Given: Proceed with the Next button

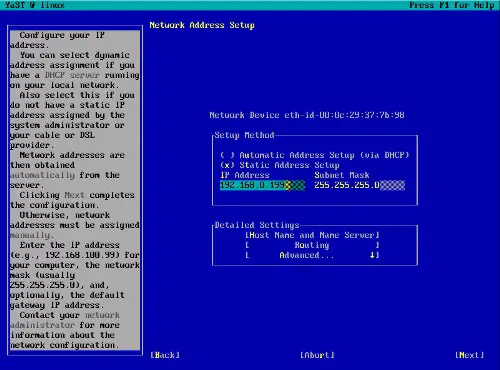Looking at the screenshot, I should [469, 355].
